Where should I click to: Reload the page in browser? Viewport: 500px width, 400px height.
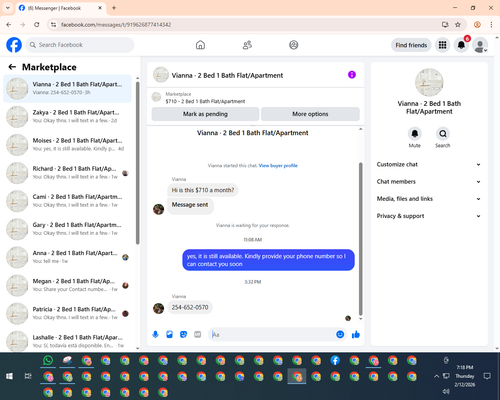pos(37,25)
